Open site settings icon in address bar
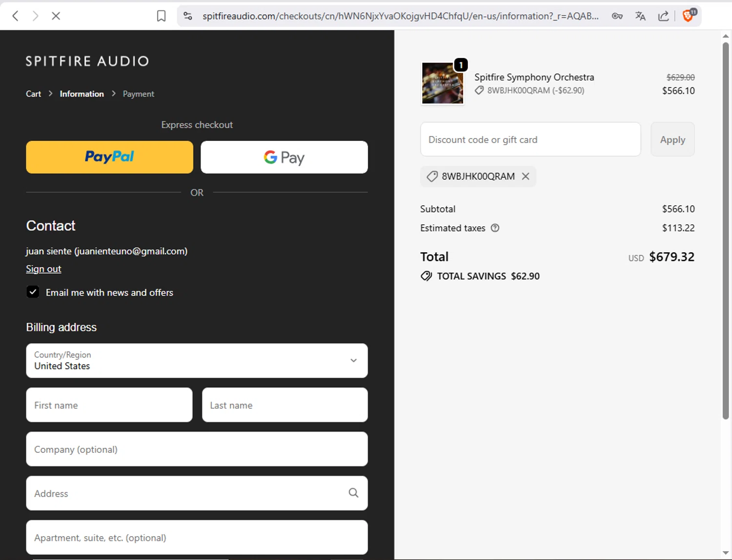The image size is (732, 560). pyautogui.click(x=188, y=16)
